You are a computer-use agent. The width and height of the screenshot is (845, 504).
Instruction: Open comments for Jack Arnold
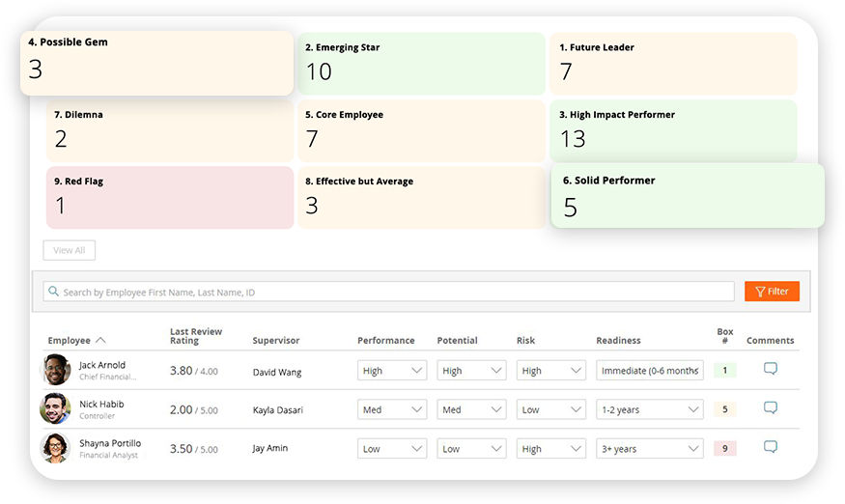[x=770, y=369]
